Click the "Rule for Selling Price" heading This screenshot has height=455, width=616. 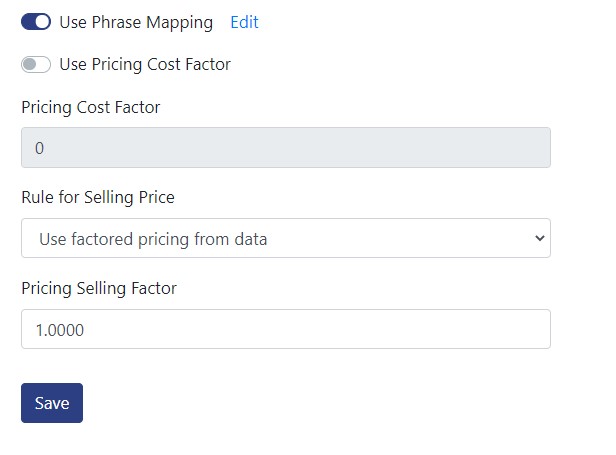point(98,197)
